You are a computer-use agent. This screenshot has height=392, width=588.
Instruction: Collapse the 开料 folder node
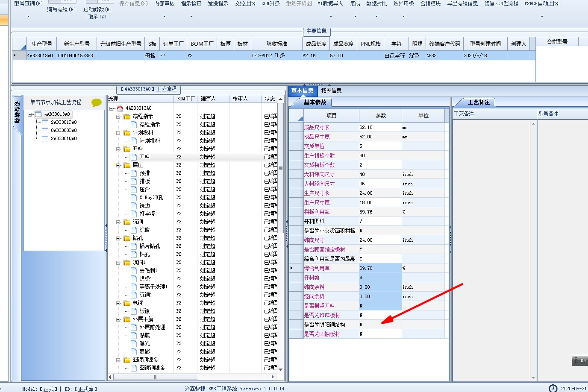118,149
